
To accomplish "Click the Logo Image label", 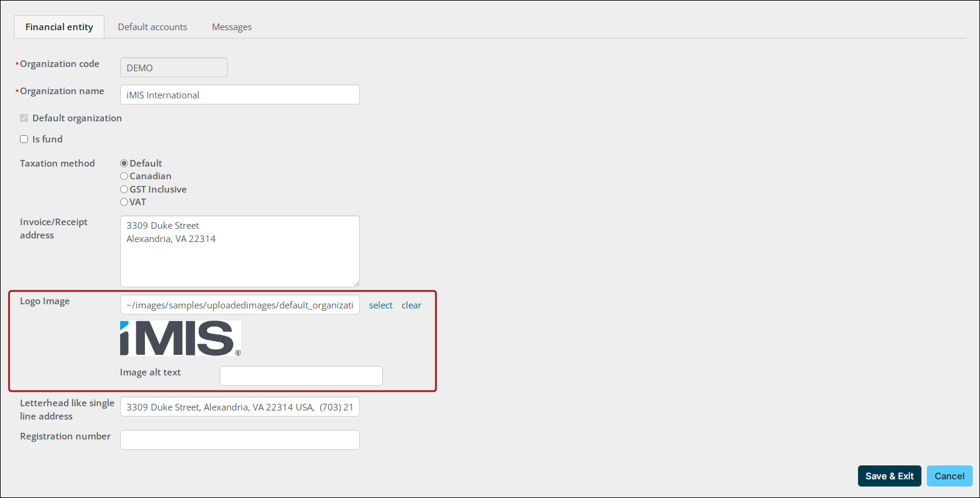I will [45, 301].
